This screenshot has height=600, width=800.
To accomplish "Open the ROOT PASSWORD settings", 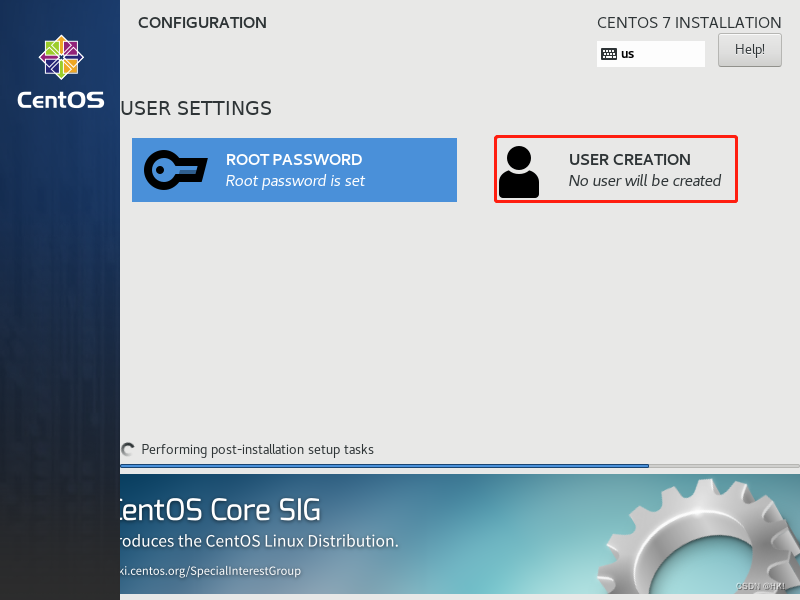I will coord(294,170).
